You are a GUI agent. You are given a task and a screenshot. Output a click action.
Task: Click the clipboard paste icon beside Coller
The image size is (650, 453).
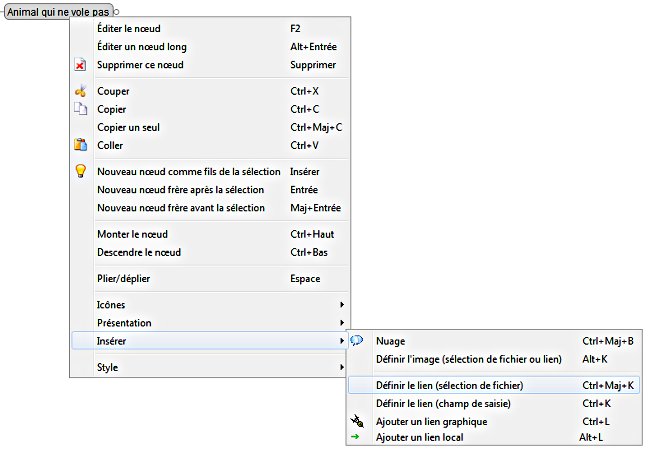[x=81, y=145]
